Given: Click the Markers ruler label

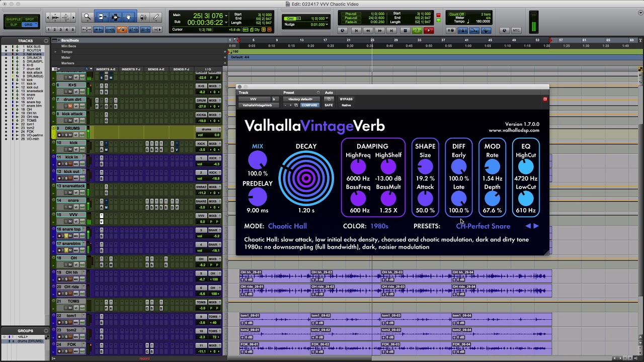Looking at the screenshot, I should [x=67, y=63].
